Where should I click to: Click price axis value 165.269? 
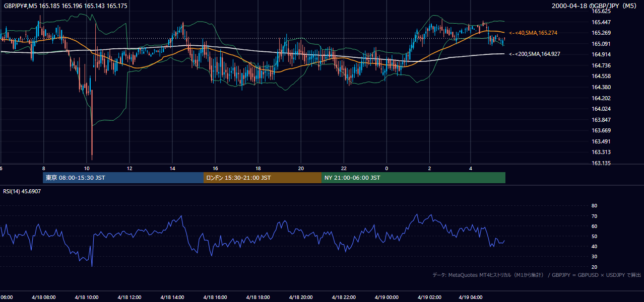click(x=601, y=33)
